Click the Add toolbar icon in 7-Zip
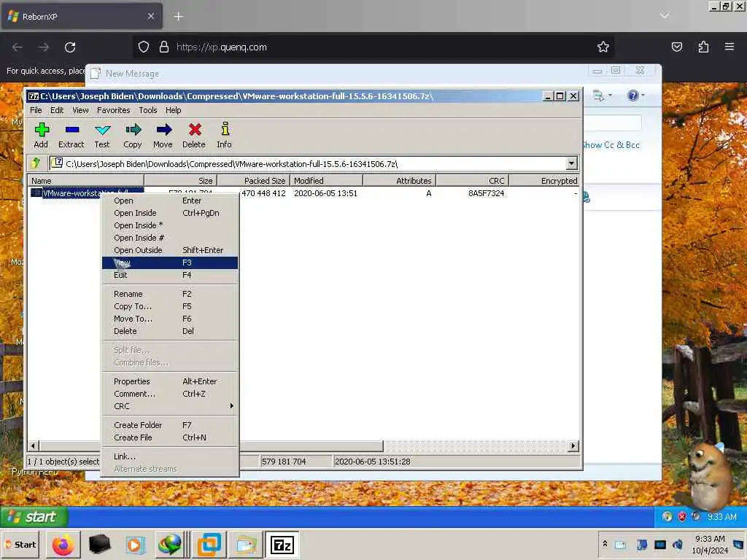Screen dimensions: 747x560 pos(41,135)
